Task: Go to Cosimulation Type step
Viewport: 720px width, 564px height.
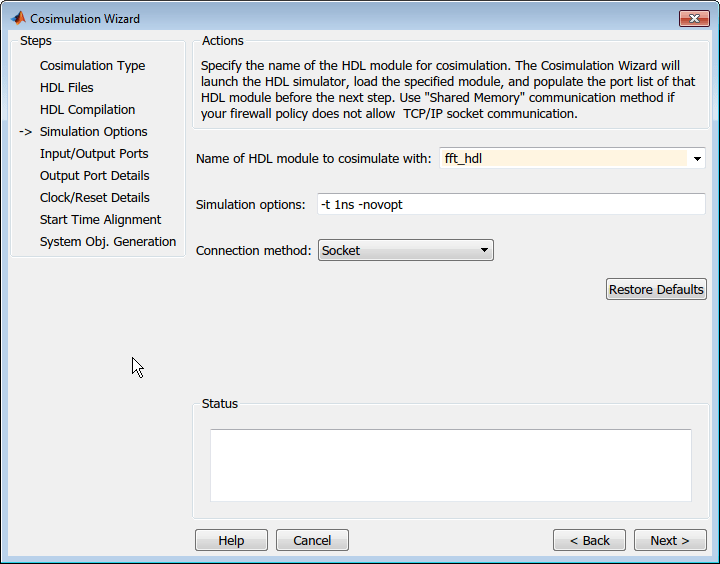Action: [x=92, y=66]
